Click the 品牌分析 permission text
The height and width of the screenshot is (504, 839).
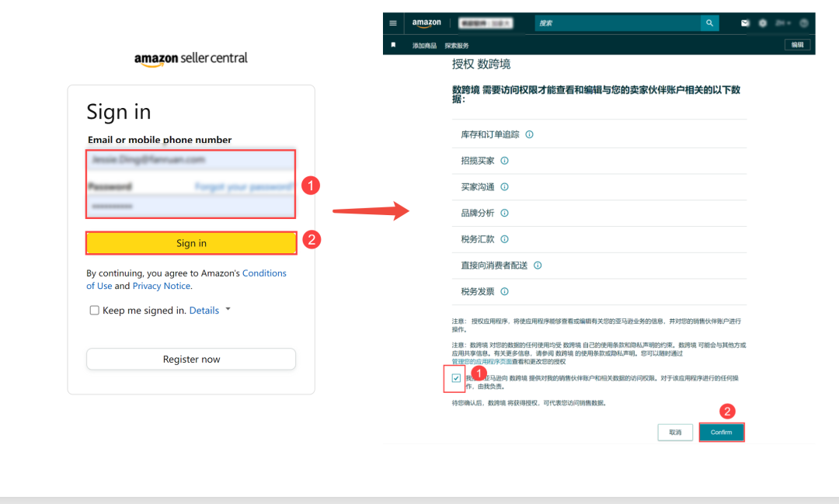478,213
